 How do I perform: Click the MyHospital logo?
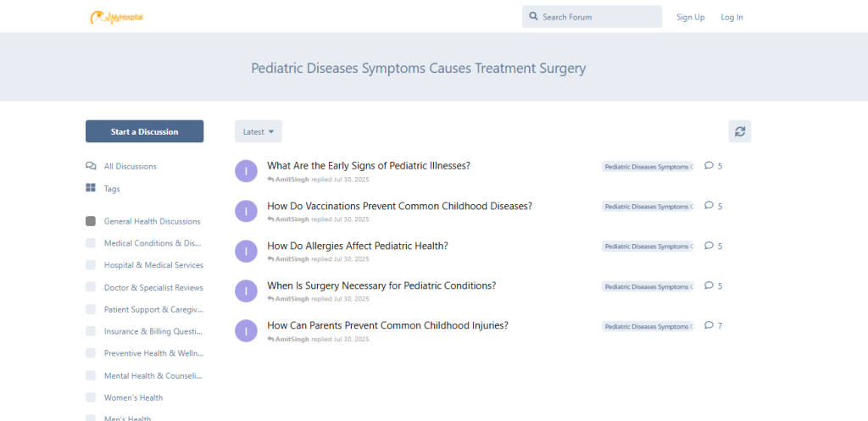tap(116, 17)
